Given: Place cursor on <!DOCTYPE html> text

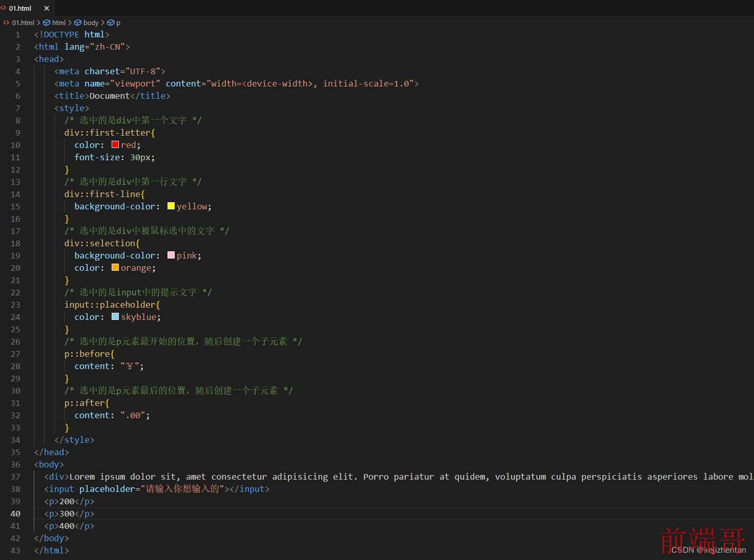Looking at the screenshot, I should click(x=72, y=35).
